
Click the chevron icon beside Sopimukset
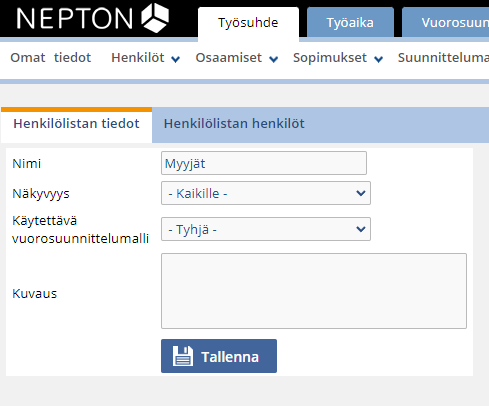(x=378, y=59)
